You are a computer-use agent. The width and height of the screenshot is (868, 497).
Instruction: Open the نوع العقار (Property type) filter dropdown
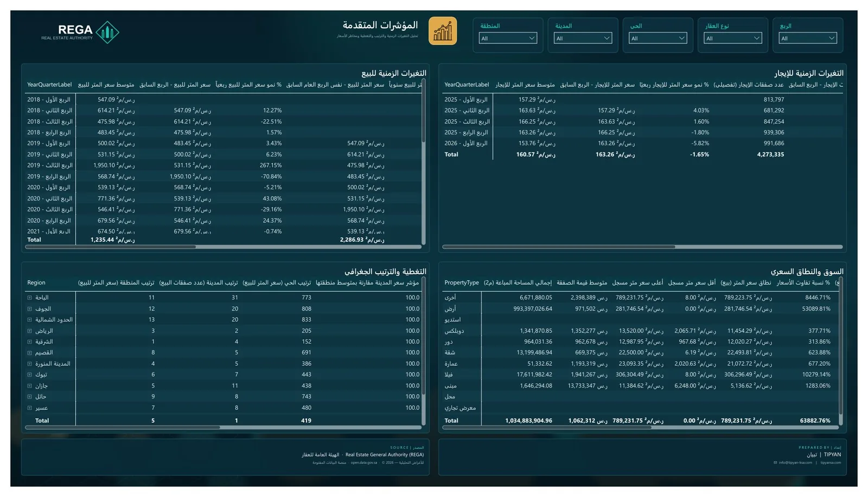point(732,38)
